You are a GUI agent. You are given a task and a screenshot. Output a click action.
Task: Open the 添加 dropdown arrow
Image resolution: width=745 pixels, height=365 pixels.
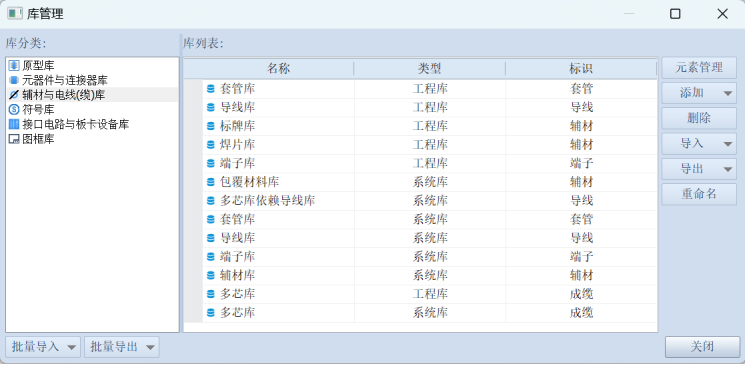tap(728, 93)
